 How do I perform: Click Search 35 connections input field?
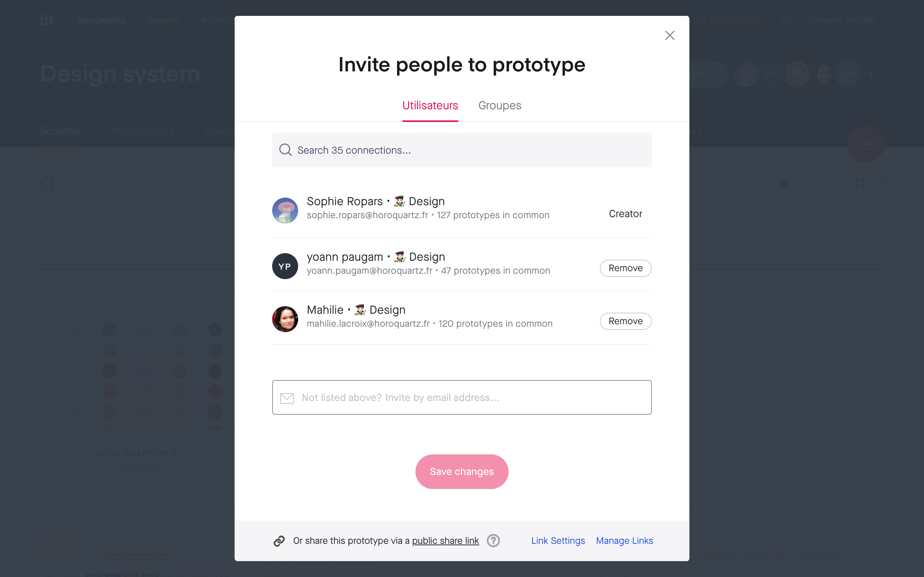[462, 150]
